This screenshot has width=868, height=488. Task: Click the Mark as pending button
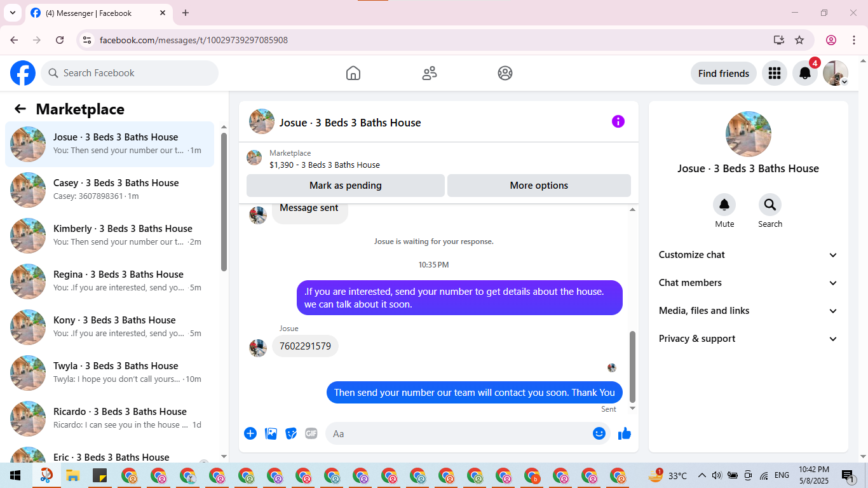tap(346, 186)
